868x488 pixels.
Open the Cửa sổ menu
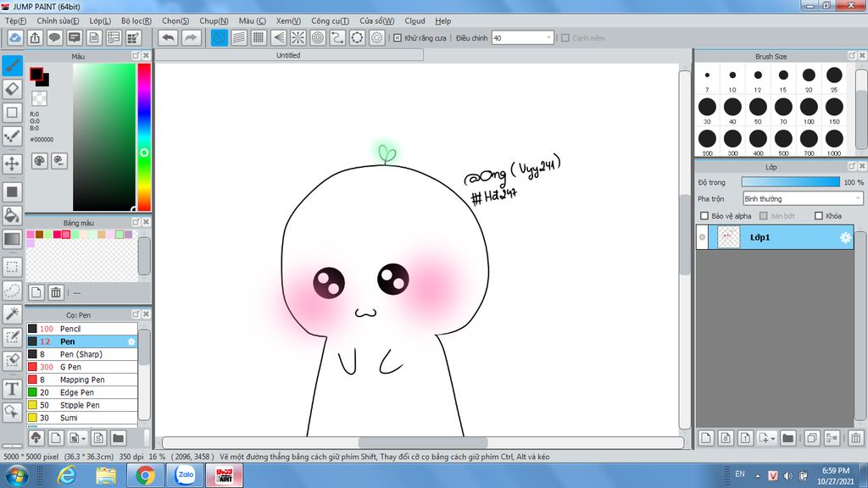point(377,21)
